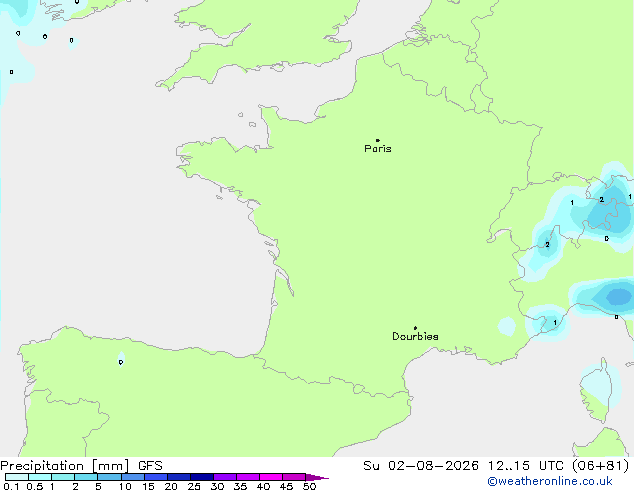Click the 20-25 mm dark blue legend swatch
Image resolution: width=634 pixels, height=490 pixels.
[x=179, y=477]
